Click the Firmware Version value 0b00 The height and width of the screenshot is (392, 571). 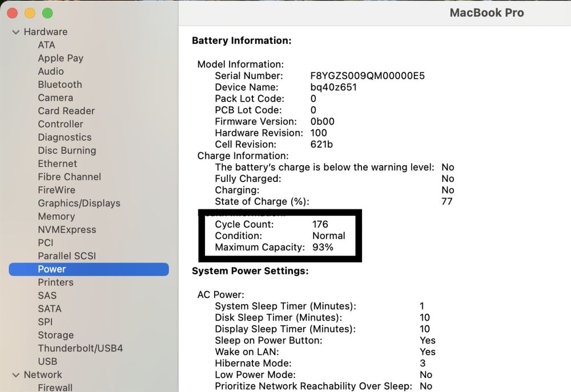(x=322, y=122)
